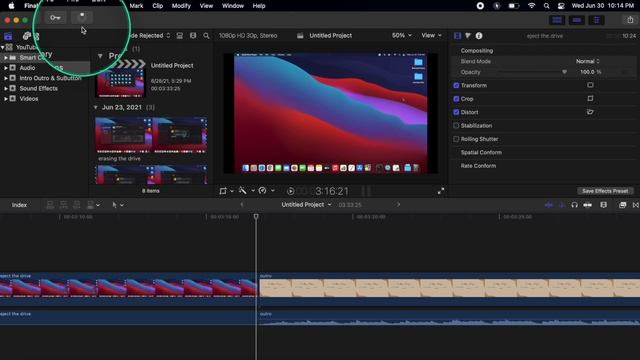Viewport: 640px width, 360px height.
Task: Toggle the browser clip appearance icon
Action: (180, 36)
